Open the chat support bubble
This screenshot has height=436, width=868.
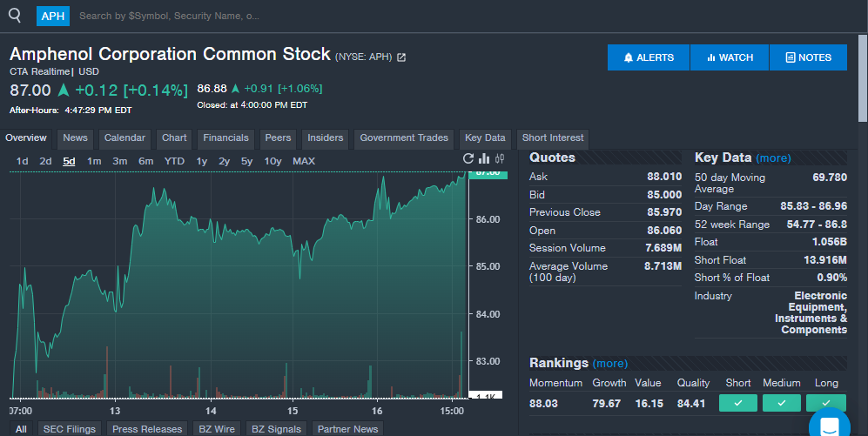(x=830, y=425)
